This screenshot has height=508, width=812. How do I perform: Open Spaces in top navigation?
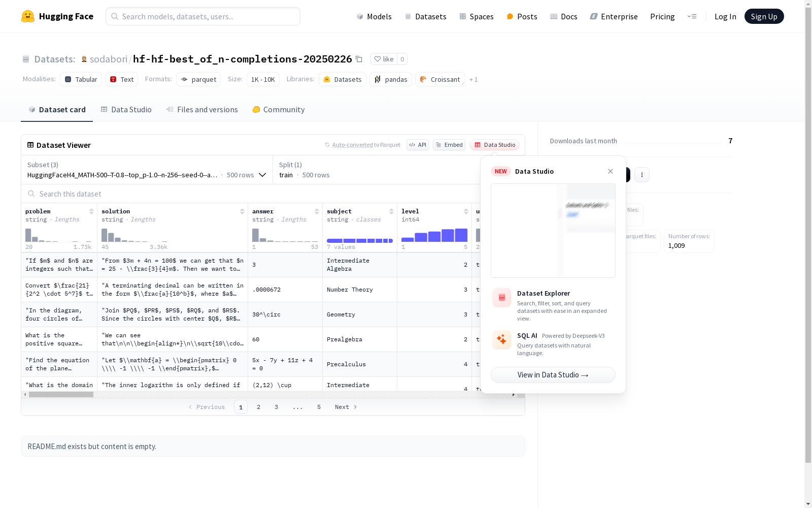coord(477,16)
